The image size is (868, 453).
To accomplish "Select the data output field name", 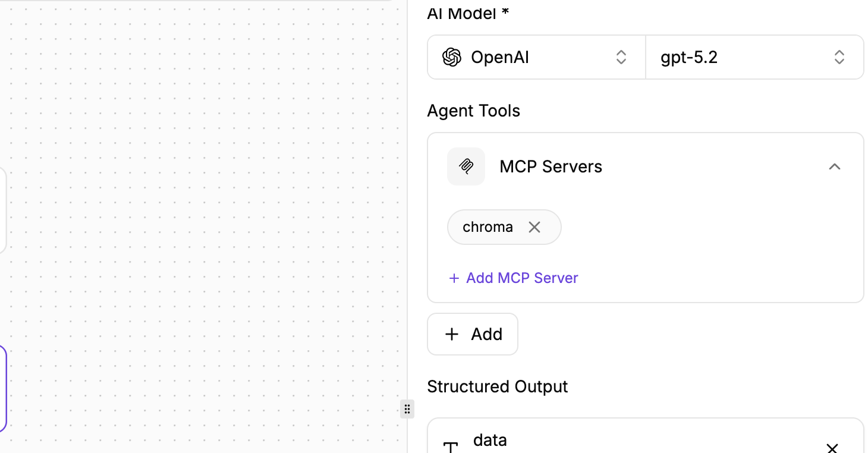I will coord(490,441).
